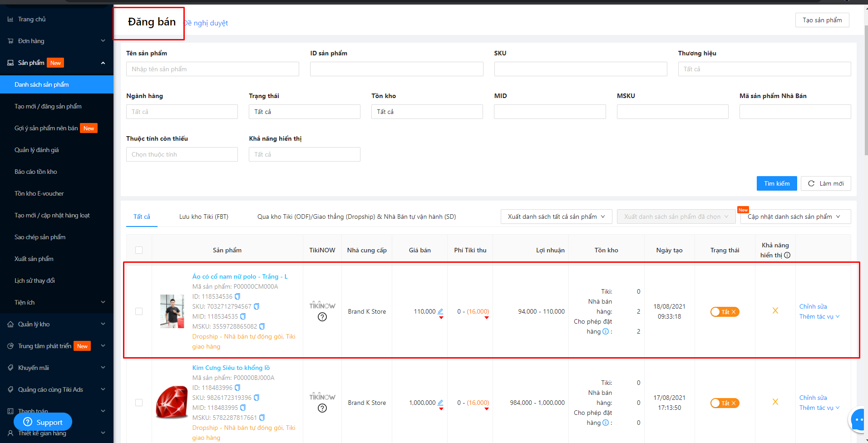Open the Thuộc tính còn thiếu dropdown
Screen dimensions: 868x443
[x=182, y=154]
